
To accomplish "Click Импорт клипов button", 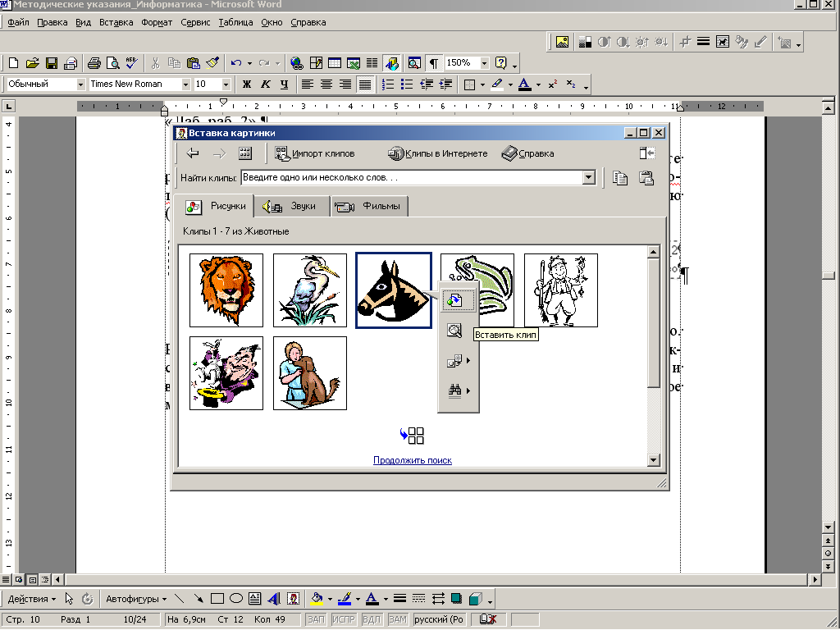I will tap(314, 153).
